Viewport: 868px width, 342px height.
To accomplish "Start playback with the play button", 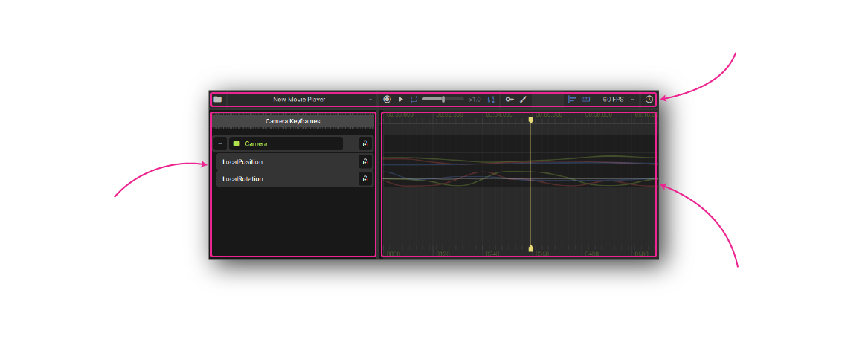I will coord(400,99).
